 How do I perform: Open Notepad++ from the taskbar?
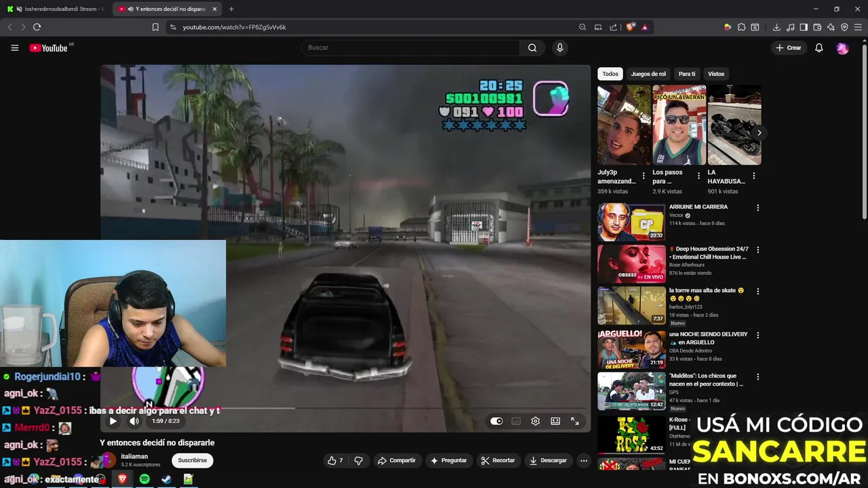(x=188, y=479)
